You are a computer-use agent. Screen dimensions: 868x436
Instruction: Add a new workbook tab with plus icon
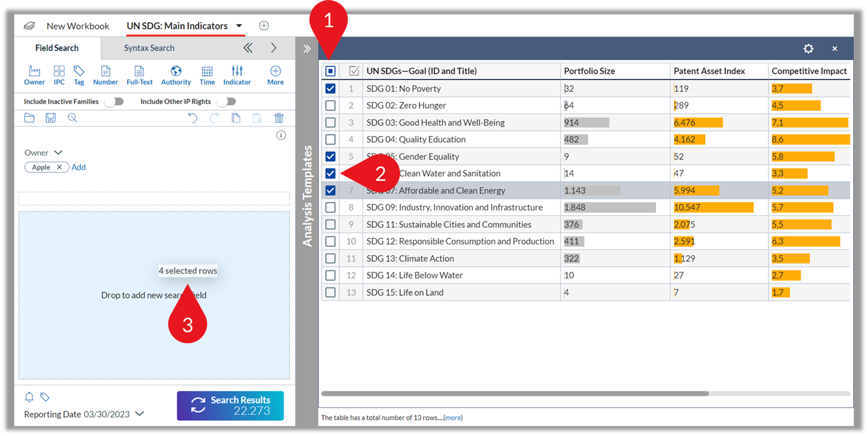click(264, 26)
